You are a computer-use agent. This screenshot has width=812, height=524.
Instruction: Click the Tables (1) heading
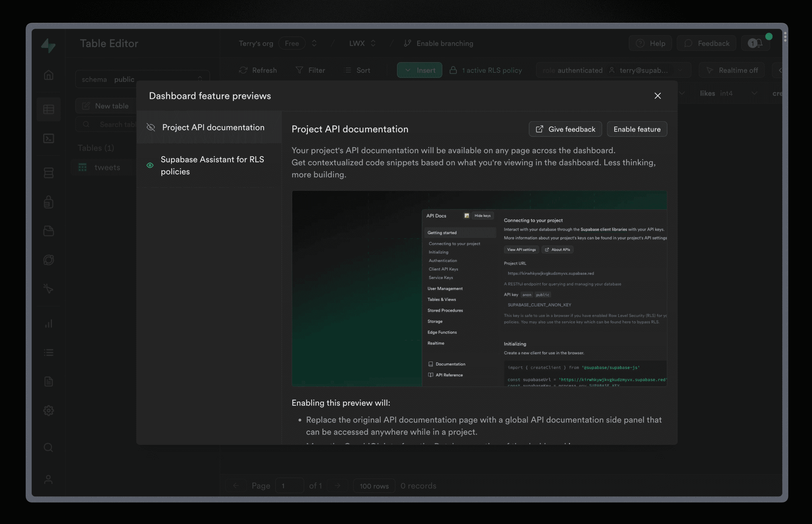point(95,148)
